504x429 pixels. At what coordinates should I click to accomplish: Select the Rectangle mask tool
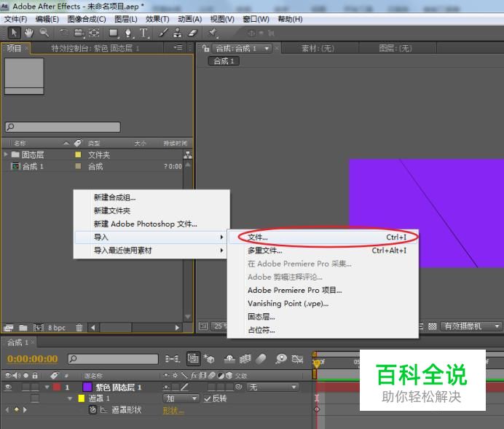pyautogui.click(x=114, y=33)
